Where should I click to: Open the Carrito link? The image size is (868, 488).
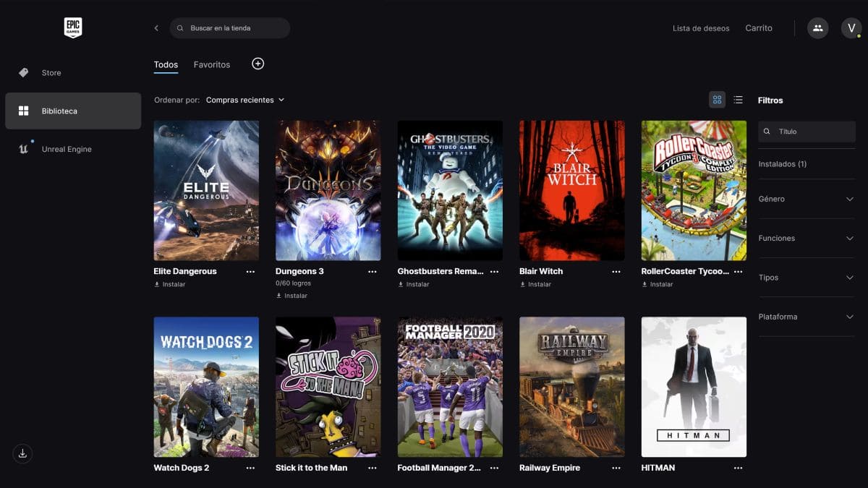tap(759, 28)
